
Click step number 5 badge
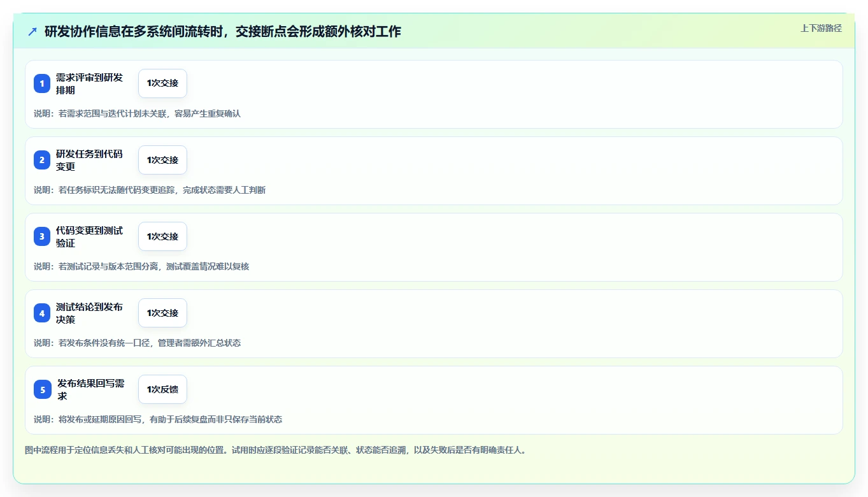pos(43,389)
